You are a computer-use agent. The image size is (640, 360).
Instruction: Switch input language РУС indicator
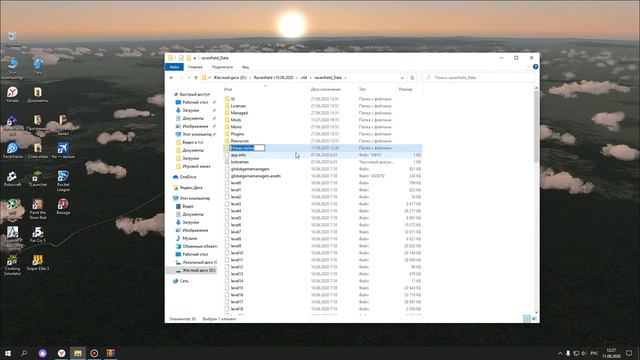click(x=594, y=353)
